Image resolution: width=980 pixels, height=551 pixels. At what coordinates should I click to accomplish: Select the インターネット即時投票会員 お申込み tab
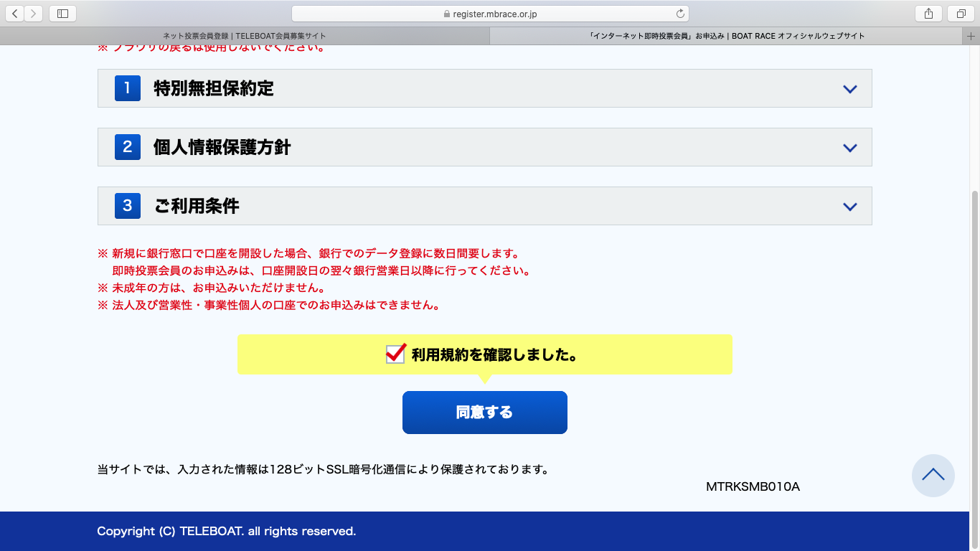(x=726, y=36)
